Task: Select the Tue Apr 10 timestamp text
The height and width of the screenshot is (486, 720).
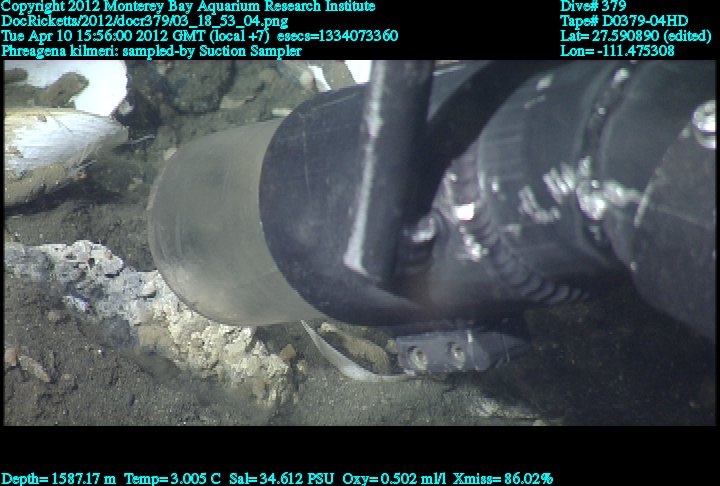Action: click(136, 36)
